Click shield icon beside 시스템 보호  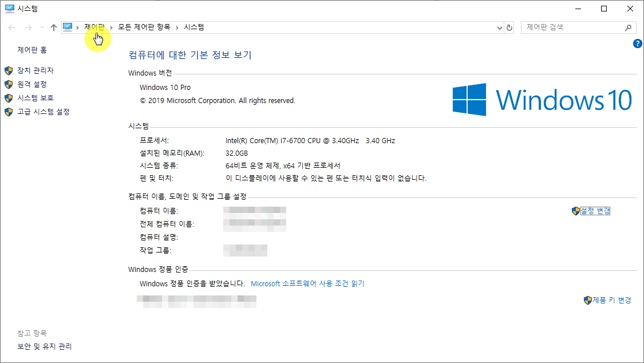pos(9,98)
